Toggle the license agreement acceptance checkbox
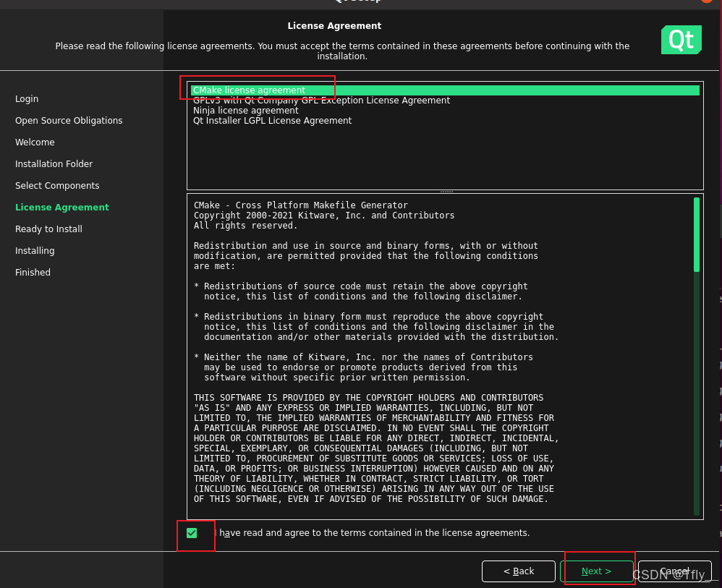Screen dimensions: 722x588 click(192, 533)
